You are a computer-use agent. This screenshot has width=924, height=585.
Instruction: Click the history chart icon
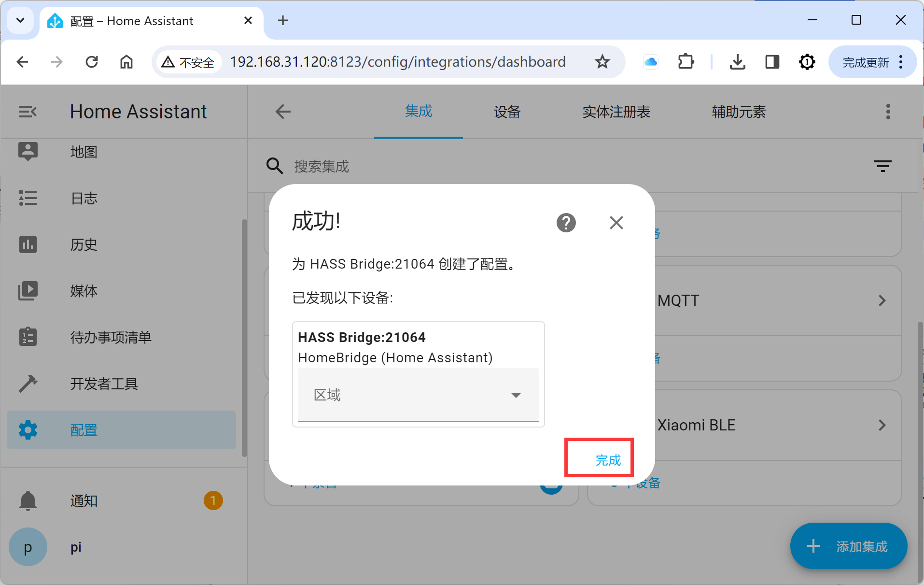pos(28,244)
